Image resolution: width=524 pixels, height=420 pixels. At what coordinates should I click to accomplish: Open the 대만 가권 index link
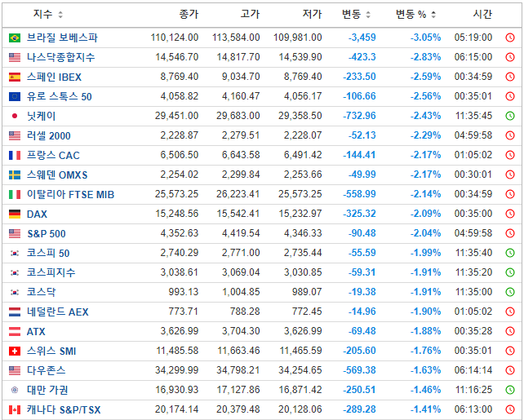47,390
